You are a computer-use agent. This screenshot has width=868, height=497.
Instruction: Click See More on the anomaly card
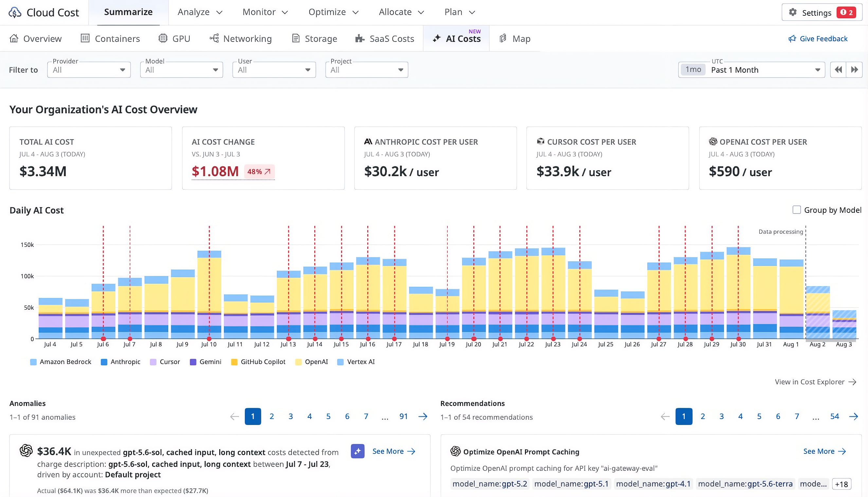point(394,451)
